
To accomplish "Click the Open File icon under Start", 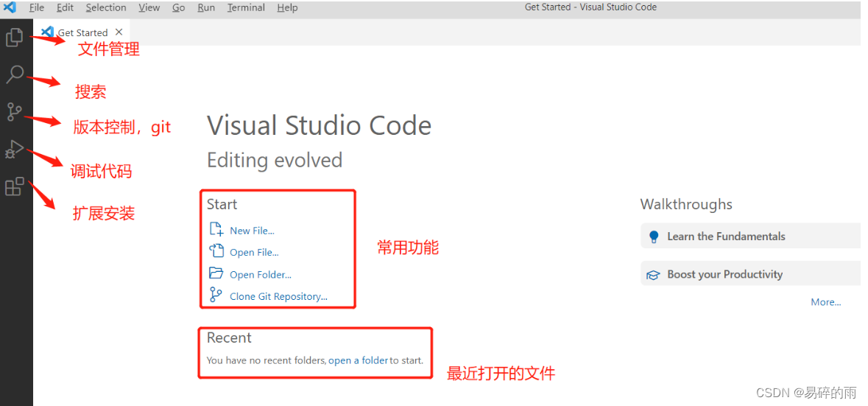I will coord(216,251).
